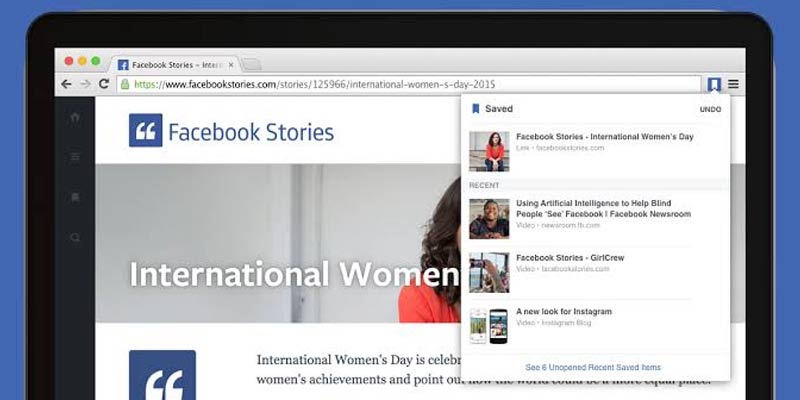This screenshot has width=800, height=400.
Task: Reload the page with the refresh icon
Action: [104, 84]
